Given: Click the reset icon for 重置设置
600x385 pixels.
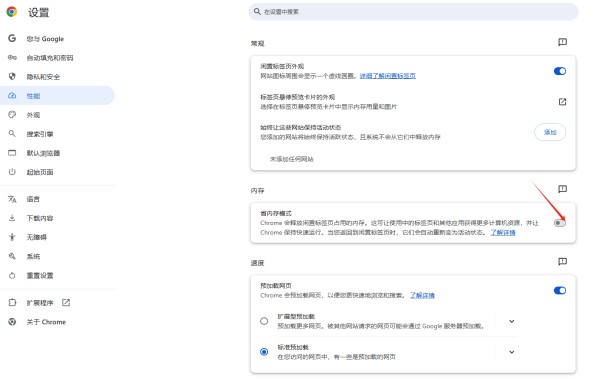Looking at the screenshot, I should [x=12, y=275].
